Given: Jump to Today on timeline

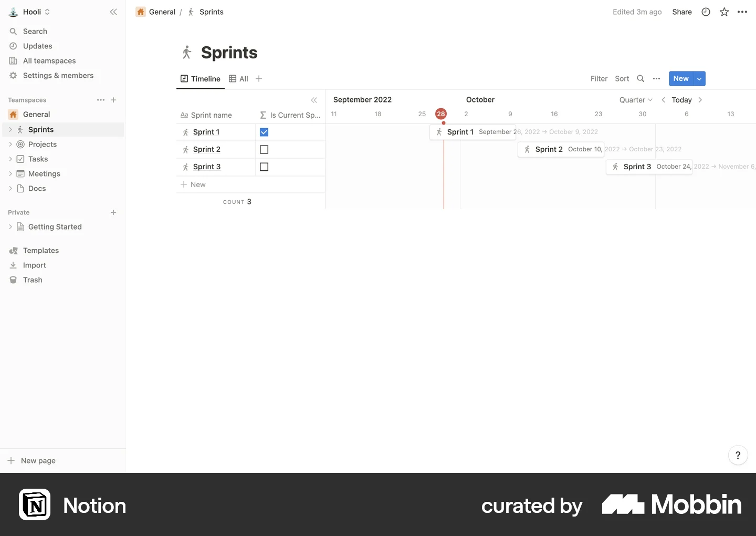Looking at the screenshot, I should 681,100.
